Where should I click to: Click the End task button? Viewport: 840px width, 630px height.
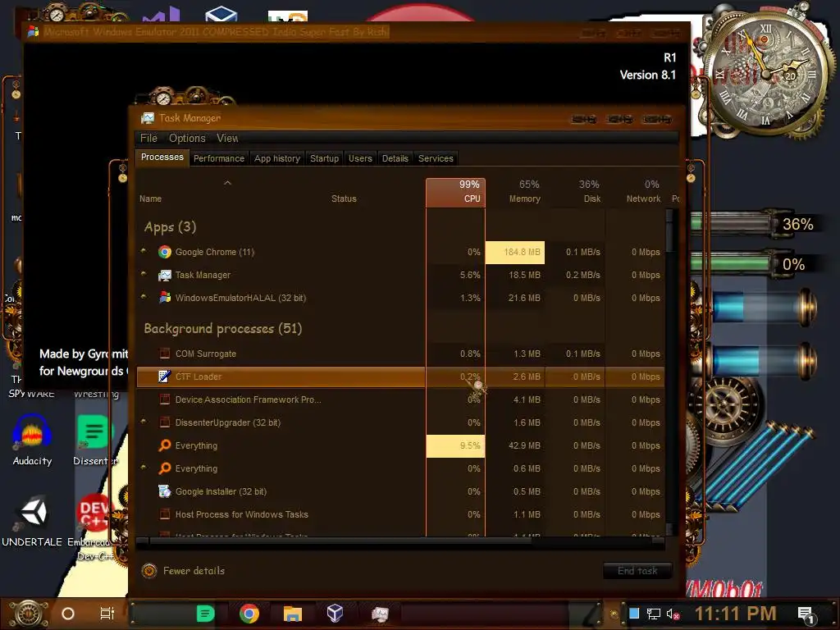coord(637,571)
